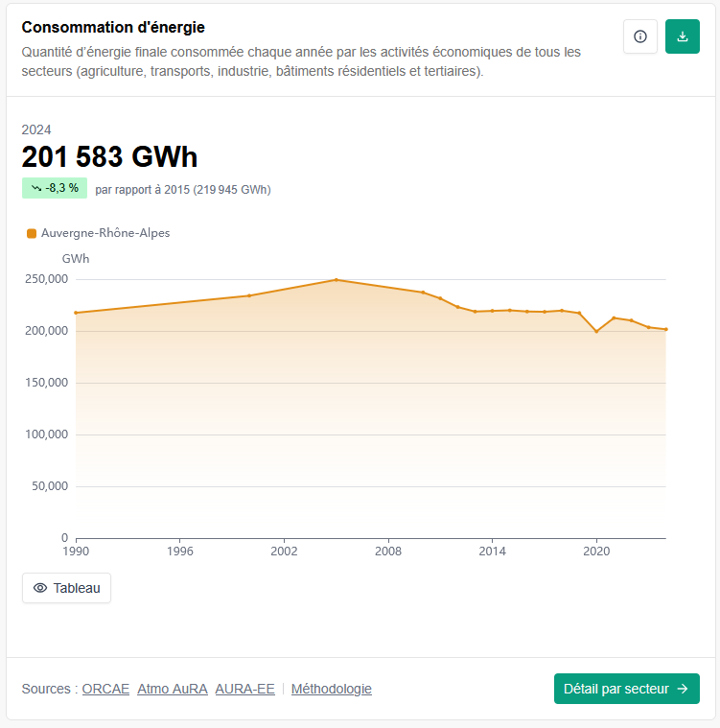Click the 250,000 y-axis label
Viewport: 720px width, 728px height.
coord(46,279)
